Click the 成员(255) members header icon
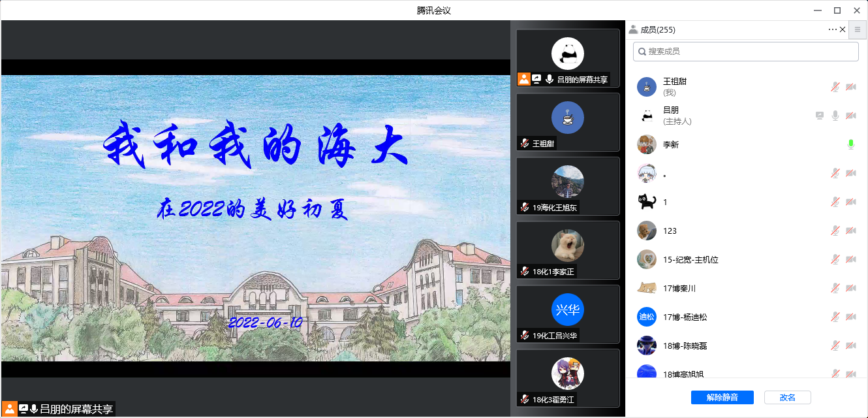Screen dimensions: 868x418 [633, 29]
